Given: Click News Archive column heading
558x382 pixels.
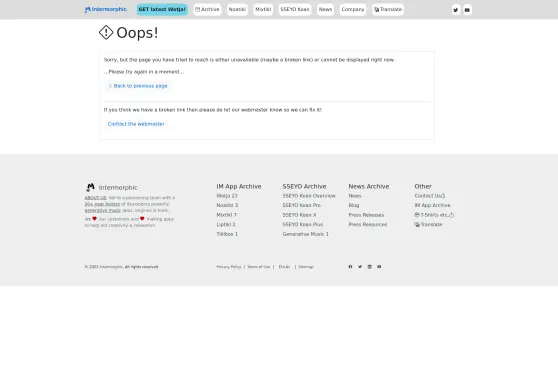Looking at the screenshot, I should tap(369, 186).
